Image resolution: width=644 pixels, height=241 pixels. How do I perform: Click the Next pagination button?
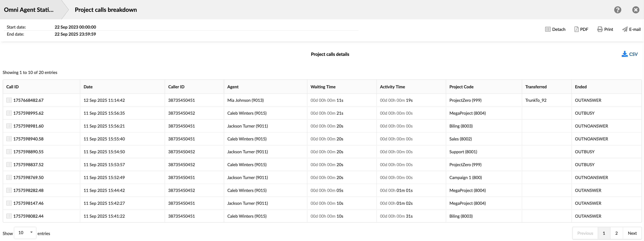click(x=632, y=233)
